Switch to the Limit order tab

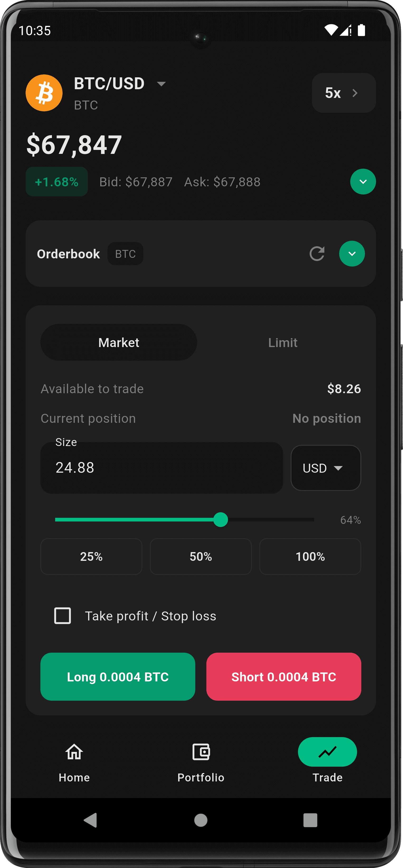pyautogui.click(x=282, y=343)
